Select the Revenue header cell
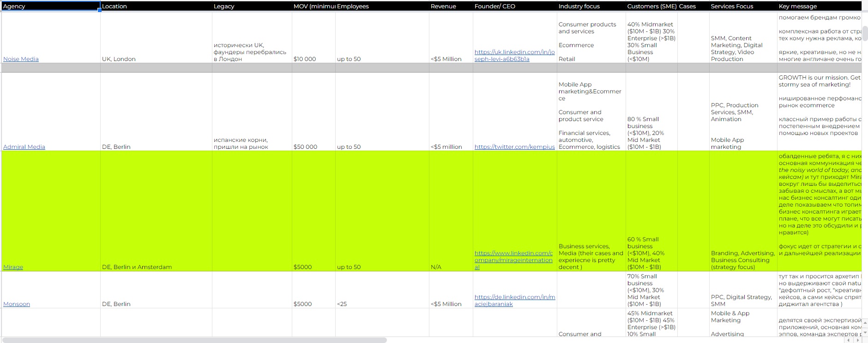The image size is (868, 343). point(451,6)
